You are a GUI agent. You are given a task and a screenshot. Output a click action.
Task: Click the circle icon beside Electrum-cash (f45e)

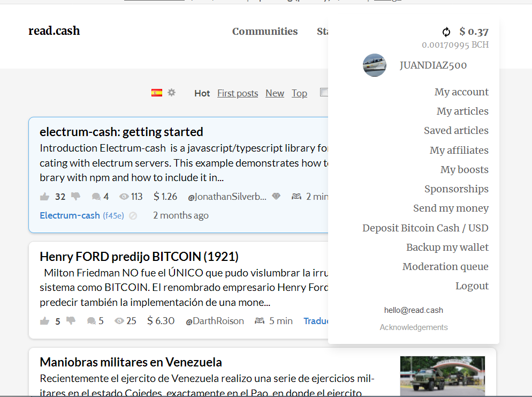(133, 216)
